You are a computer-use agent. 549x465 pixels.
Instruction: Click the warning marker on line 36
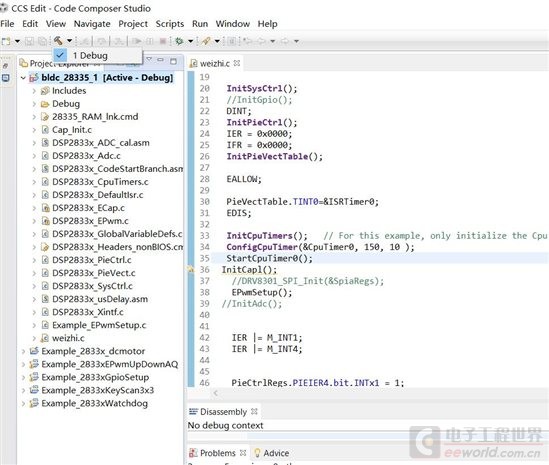[190, 269]
